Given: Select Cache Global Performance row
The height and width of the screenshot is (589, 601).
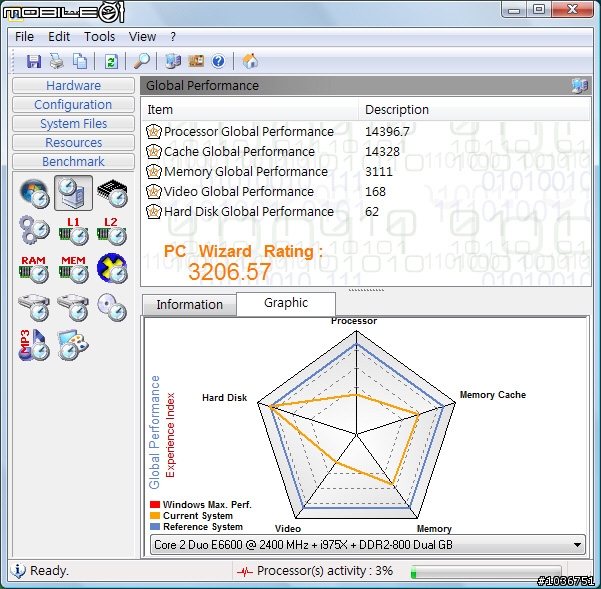Looking at the screenshot, I should coord(366,151).
